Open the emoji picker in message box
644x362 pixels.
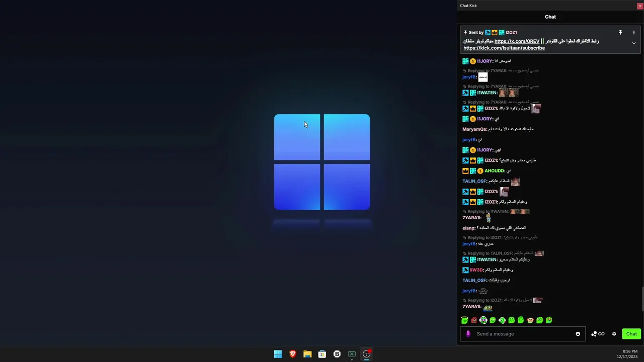[x=578, y=334]
